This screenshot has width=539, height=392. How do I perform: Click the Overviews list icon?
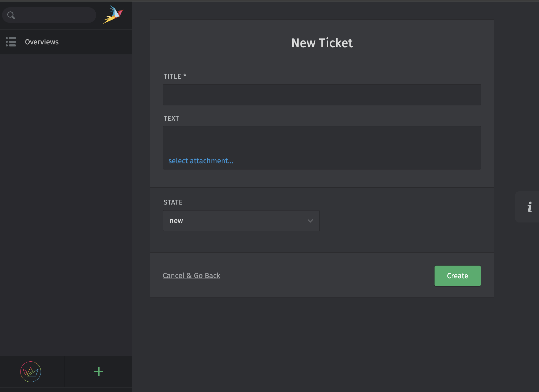pos(11,42)
